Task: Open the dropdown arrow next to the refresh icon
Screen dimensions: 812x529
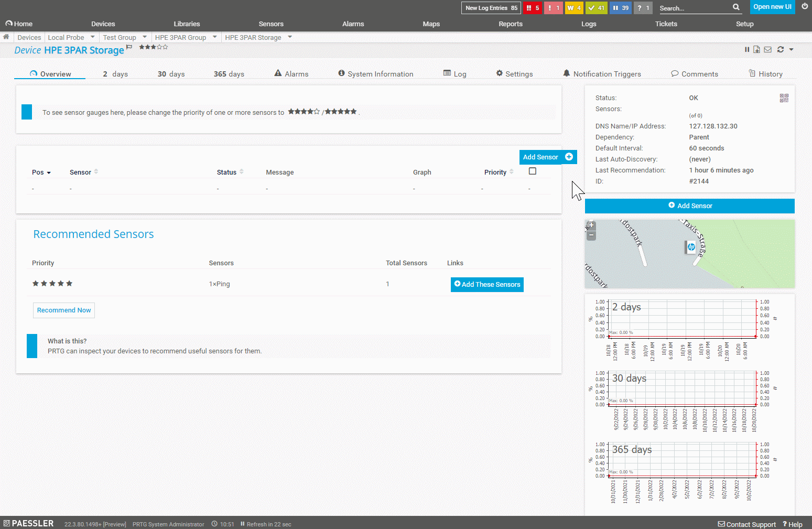Action: coord(791,49)
